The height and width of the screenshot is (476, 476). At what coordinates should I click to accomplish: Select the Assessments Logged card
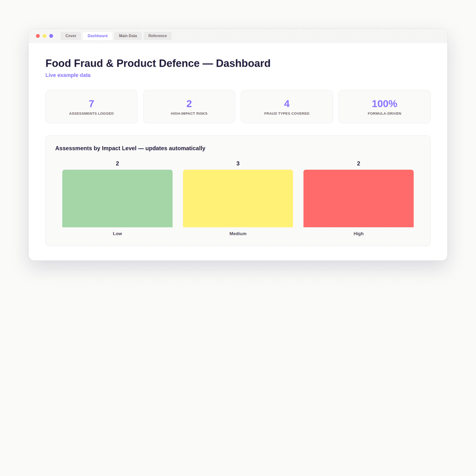click(92, 107)
